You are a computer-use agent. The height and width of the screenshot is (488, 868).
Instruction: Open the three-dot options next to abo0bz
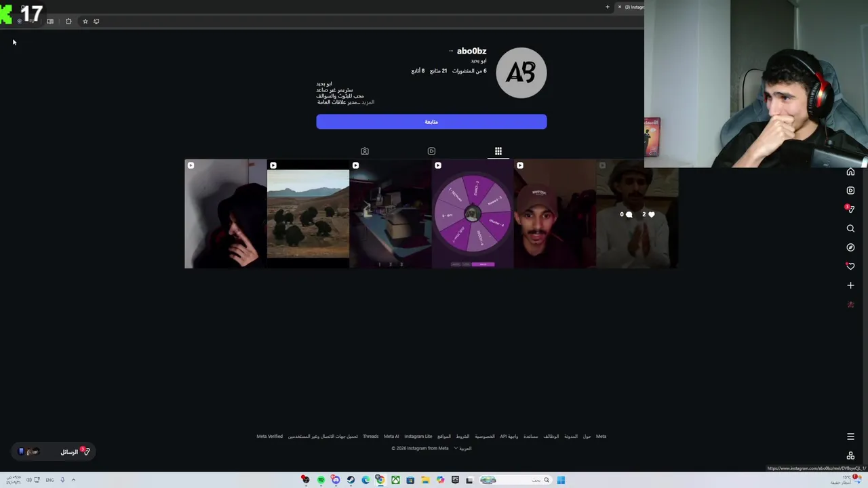pos(451,51)
